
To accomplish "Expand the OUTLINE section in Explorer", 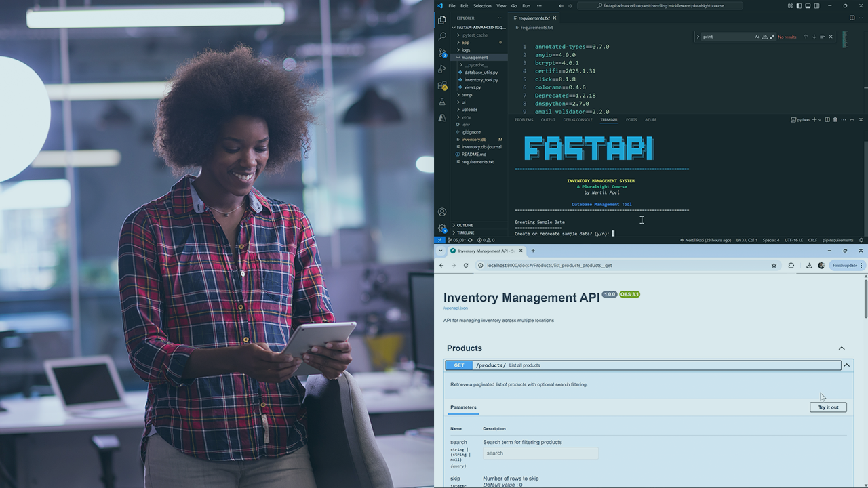I will tap(465, 225).
